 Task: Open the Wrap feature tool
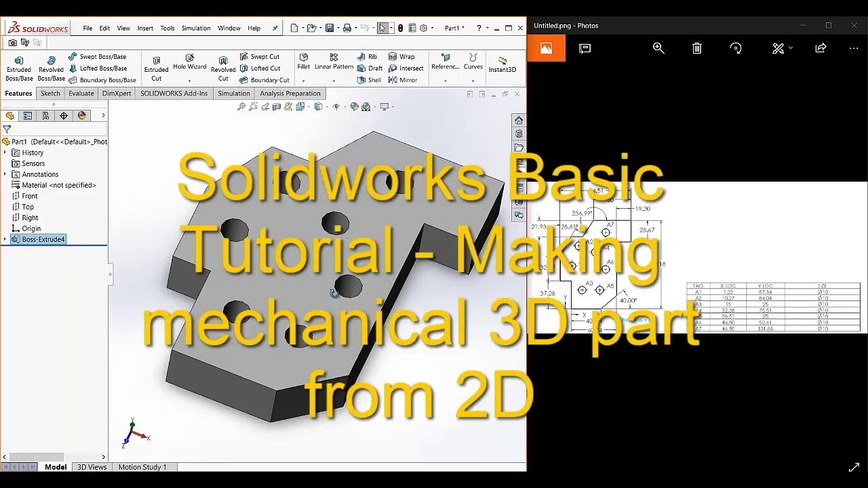click(401, 57)
